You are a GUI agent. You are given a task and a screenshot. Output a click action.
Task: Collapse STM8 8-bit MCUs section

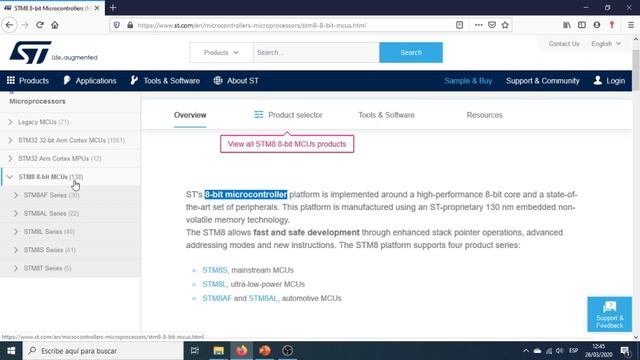(10, 177)
